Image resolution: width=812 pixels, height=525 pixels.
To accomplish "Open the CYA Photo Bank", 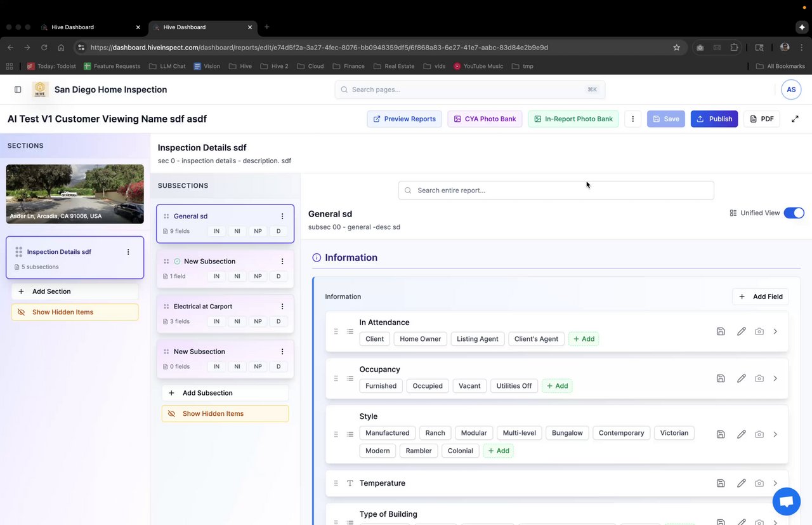I will coord(485,119).
